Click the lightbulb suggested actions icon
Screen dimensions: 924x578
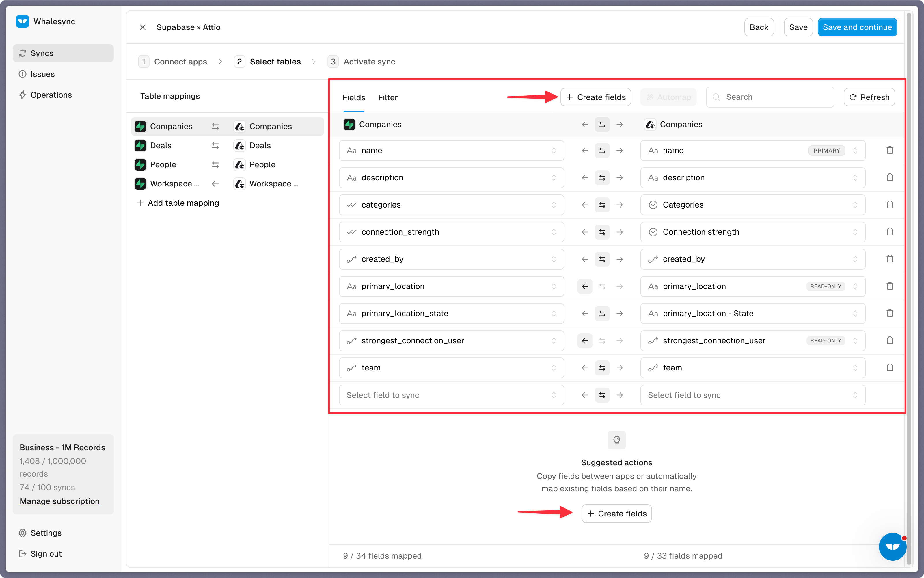coord(617,440)
